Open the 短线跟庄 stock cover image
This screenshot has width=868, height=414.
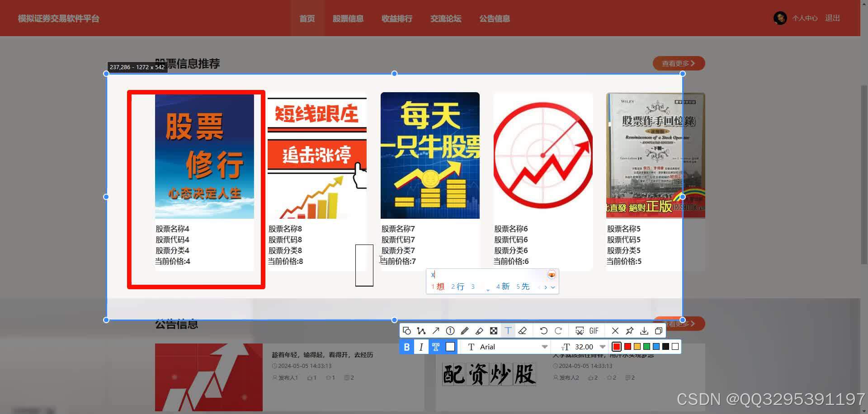pos(317,155)
